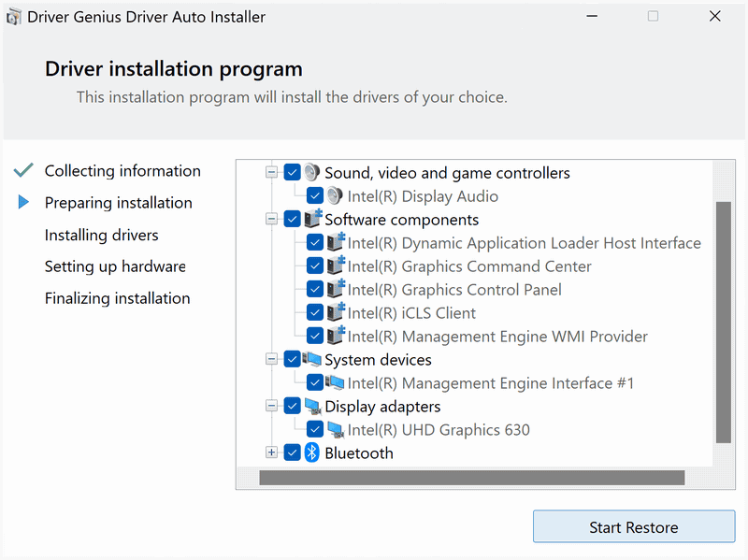Expand the Bluetooth node
Screen dimensions: 748x560
271,452
